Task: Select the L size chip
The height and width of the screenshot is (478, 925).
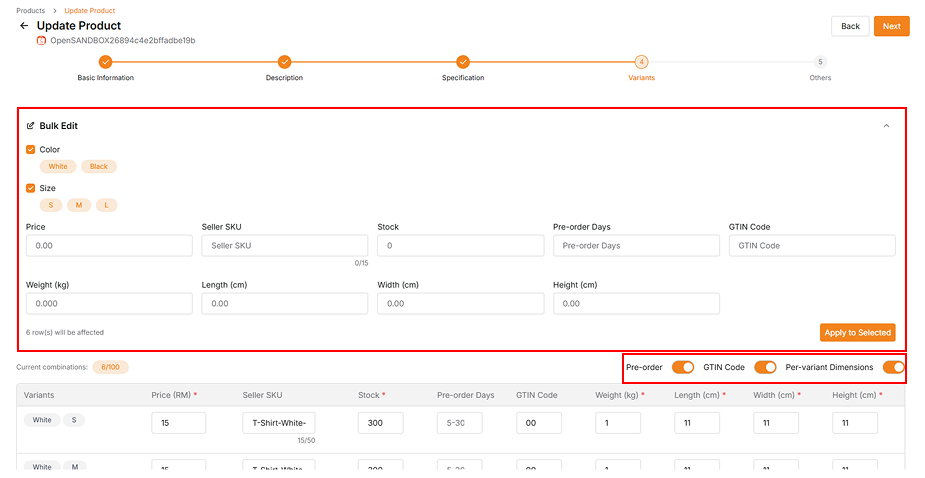Action: coord(106,205)
